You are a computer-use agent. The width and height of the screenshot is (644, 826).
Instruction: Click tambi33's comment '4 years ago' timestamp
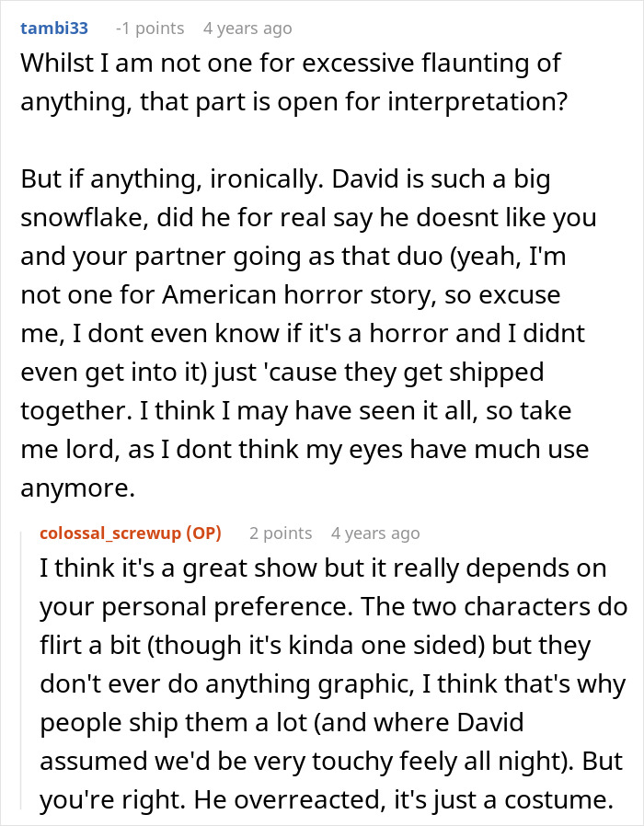[x=247, y=29]
